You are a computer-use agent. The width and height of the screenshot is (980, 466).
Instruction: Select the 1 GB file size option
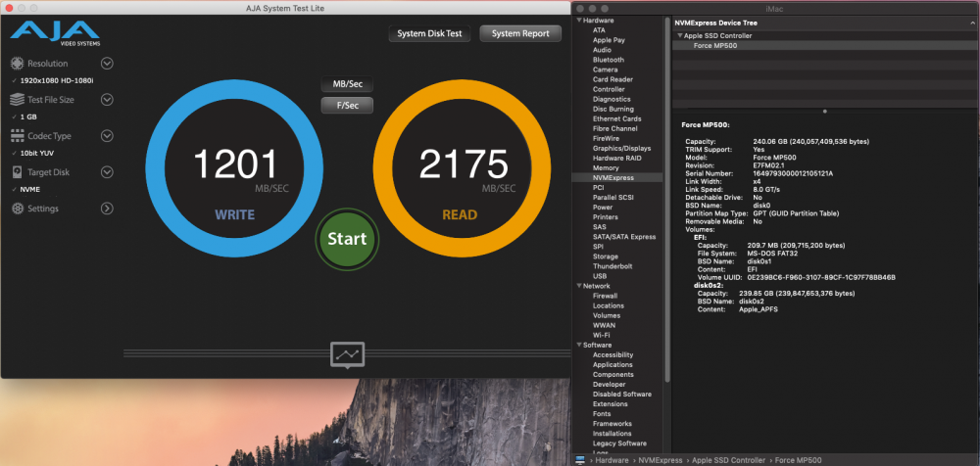[28, 117]
